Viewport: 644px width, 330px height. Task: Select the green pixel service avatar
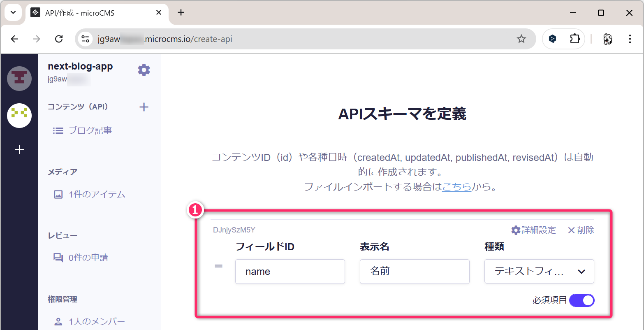pos(19,116)
